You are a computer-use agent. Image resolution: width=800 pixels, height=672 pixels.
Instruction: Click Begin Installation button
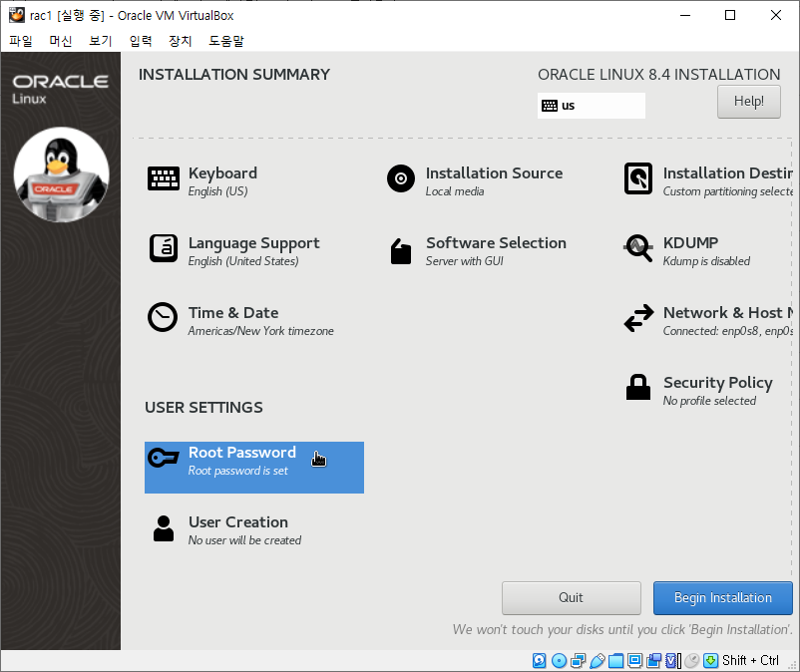[722, 597]
